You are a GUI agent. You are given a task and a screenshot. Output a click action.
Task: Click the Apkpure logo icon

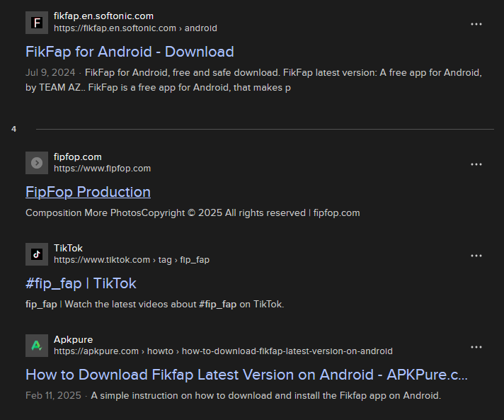[x=37, y=346]
